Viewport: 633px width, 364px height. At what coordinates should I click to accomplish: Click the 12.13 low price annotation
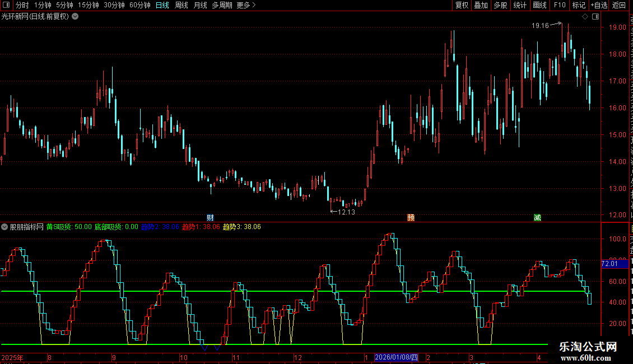[346, 212]
